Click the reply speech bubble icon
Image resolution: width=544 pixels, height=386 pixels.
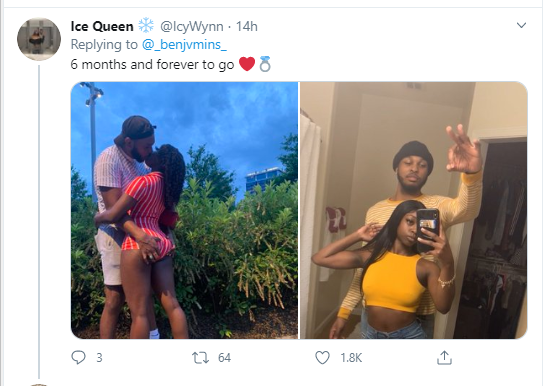tap(78, 357)
